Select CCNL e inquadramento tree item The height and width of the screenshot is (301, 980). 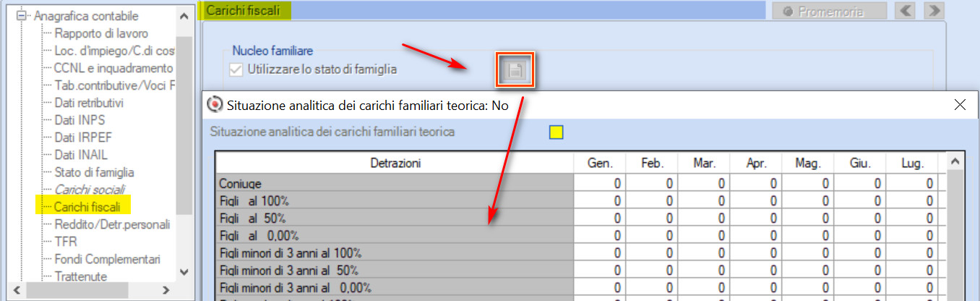(x=113, y=68)
